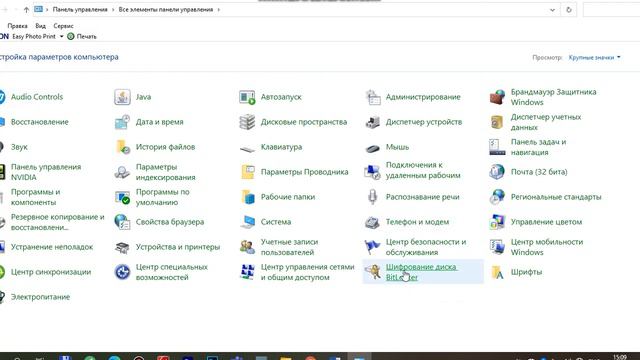
Task: Click the История файлов icon
Action: (x=122, y=147)
